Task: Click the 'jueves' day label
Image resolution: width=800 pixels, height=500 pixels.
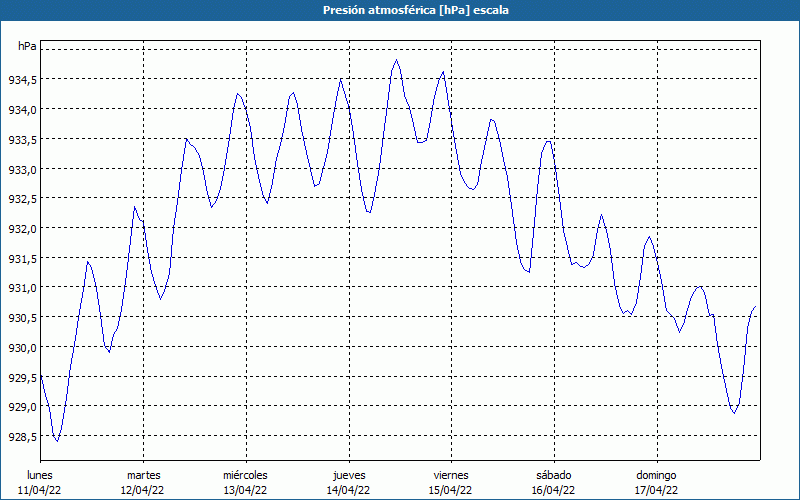Action: [349, 475]
